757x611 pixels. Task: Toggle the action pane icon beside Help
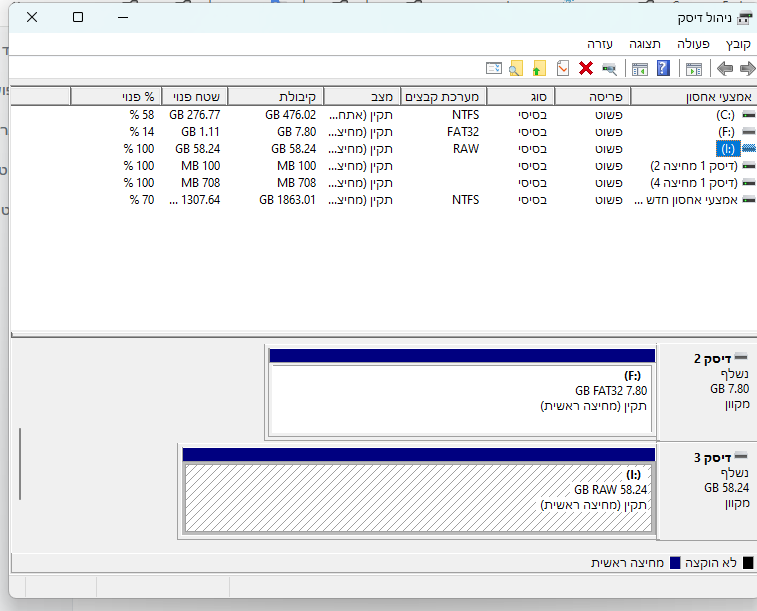[640, 69]
